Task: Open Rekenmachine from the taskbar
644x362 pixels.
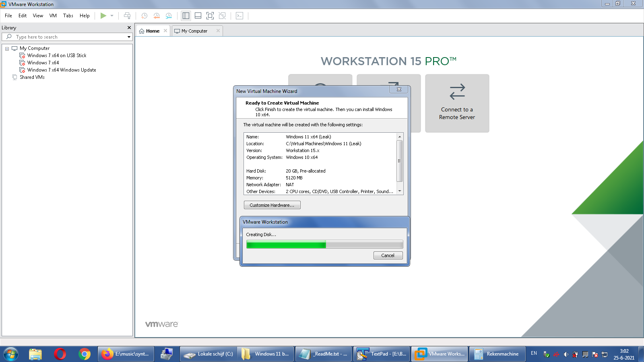Action: pyautogui.click(x=497, y=354)
